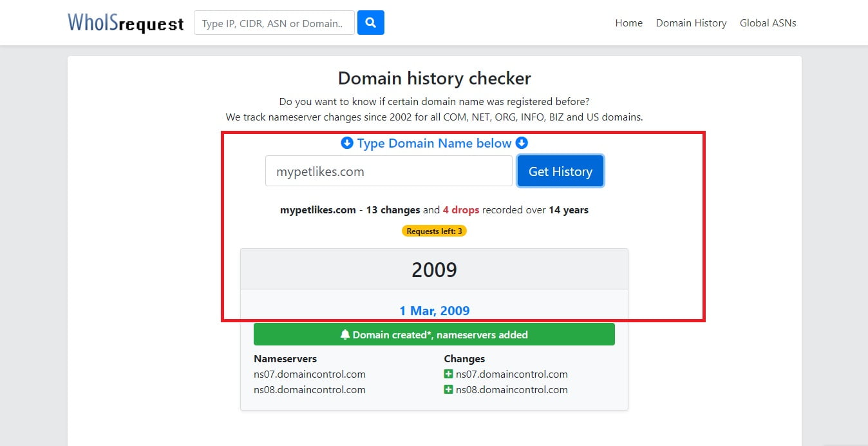Click the '4 drops' red text

tap(461, 210)
